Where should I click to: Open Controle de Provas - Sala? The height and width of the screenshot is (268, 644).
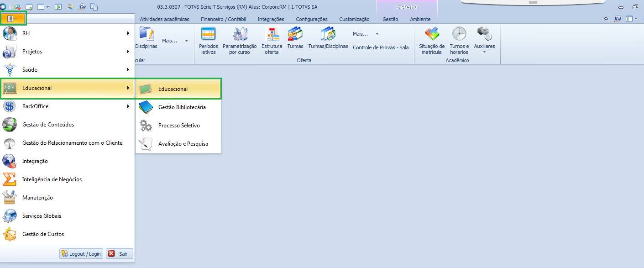click(x=381, y=47)
